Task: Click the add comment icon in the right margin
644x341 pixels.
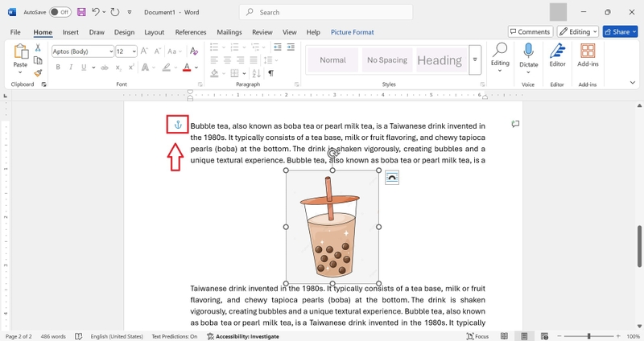Action: [515, 124]
